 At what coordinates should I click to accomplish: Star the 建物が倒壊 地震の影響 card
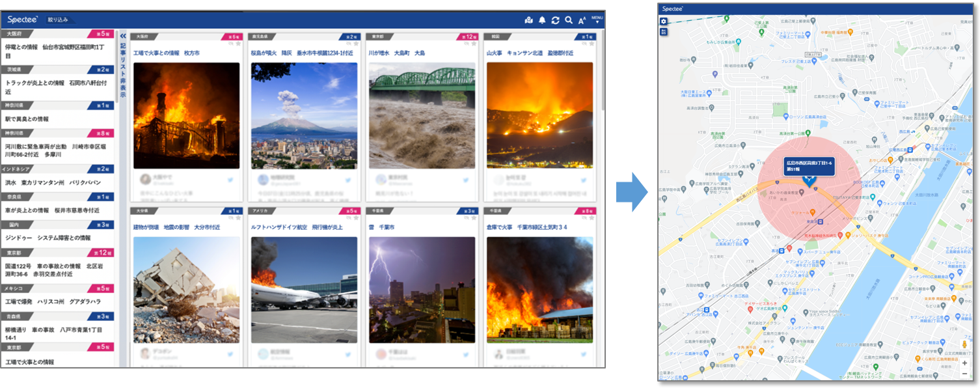pos(238,218)
